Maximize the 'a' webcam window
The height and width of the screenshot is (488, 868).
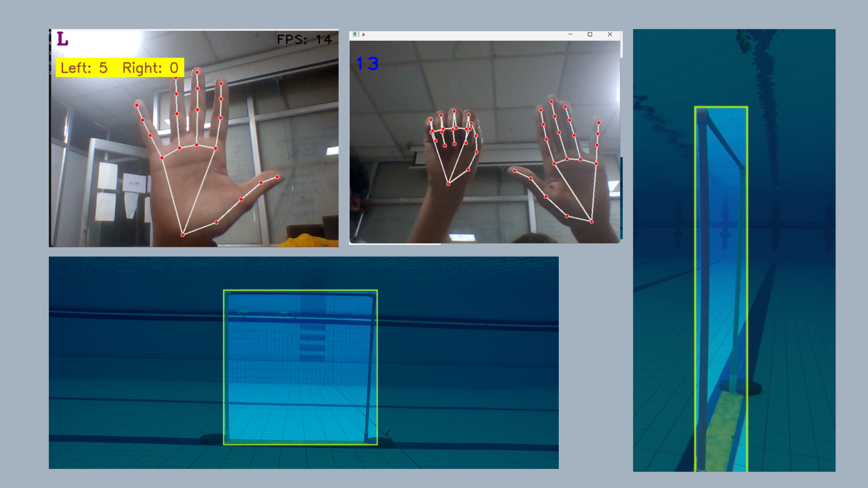[x=590, y=34]
